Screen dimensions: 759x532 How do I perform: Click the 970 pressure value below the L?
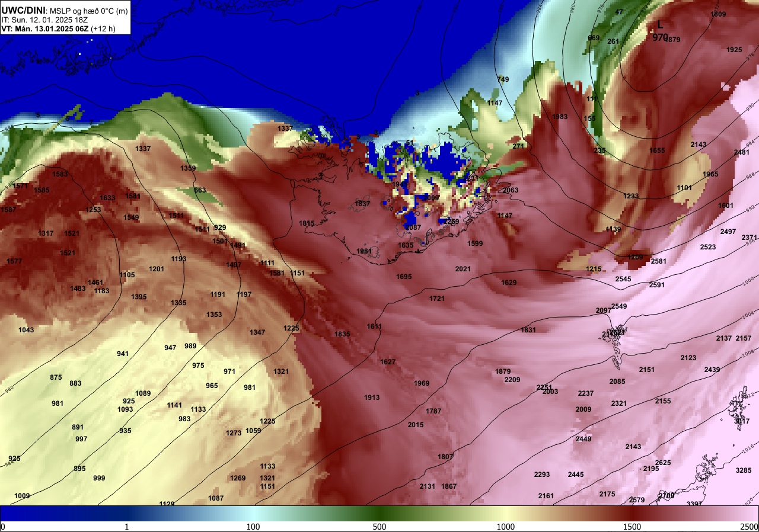point(660,37)
